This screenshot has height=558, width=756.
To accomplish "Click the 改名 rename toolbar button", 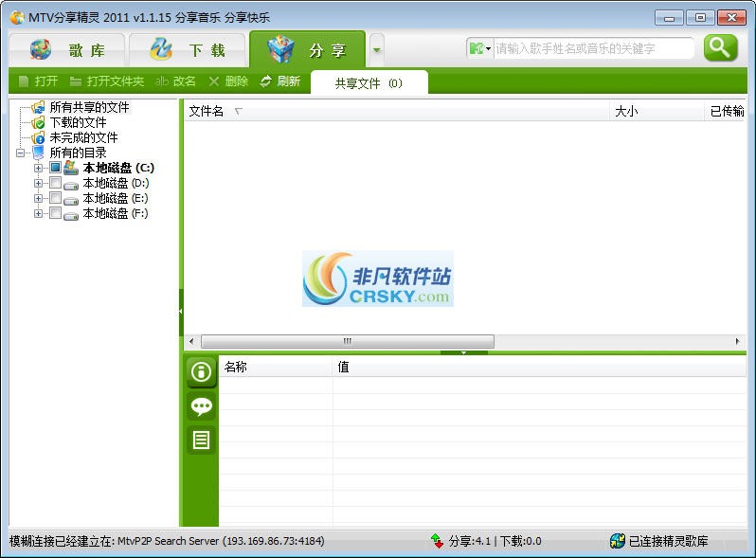I will point(175,81).
